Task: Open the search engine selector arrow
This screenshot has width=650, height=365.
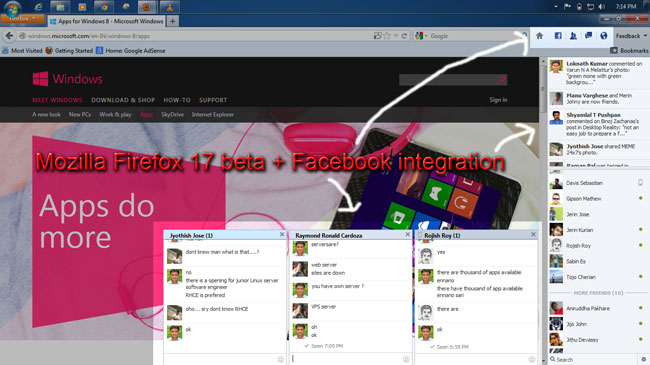Action: coord(426,36)
